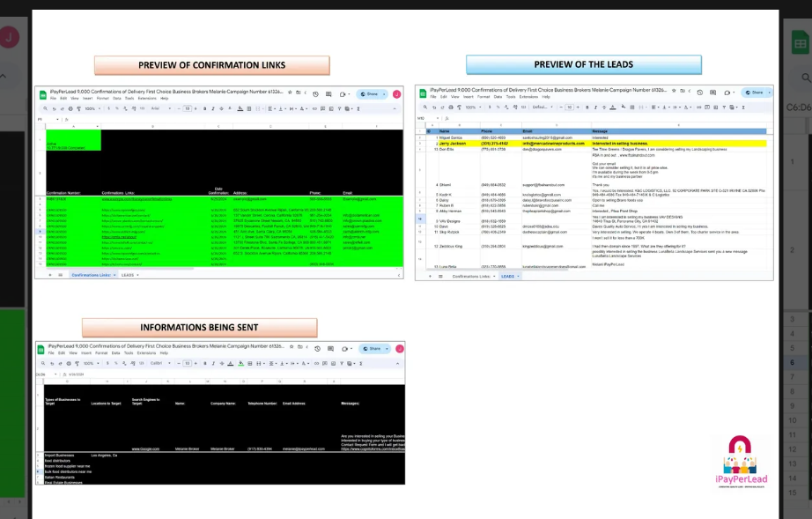812x519 pixels.
Task: Click version history in informations being sent preview
Action: [x=317, y=349]
